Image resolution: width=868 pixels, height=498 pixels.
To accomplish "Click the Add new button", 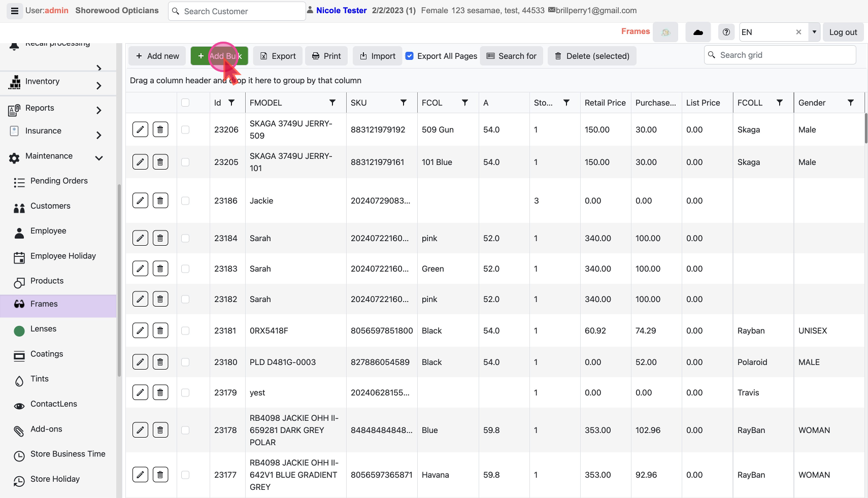I will click(x=157, y=56).
